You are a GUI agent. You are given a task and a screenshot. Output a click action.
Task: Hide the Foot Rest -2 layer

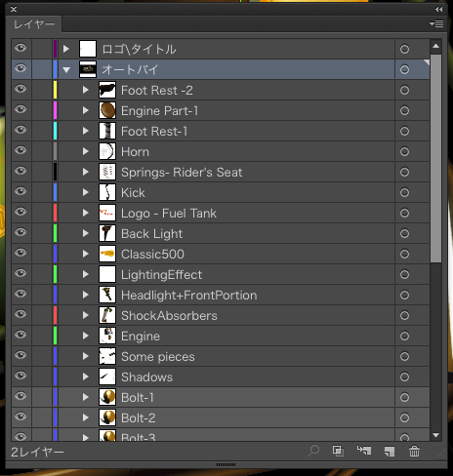pos(21,89)
